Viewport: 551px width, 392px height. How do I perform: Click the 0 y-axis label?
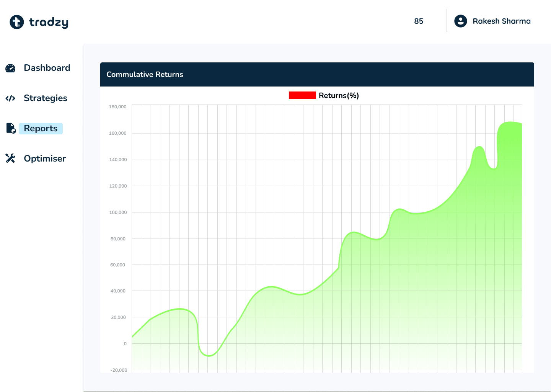125,344
